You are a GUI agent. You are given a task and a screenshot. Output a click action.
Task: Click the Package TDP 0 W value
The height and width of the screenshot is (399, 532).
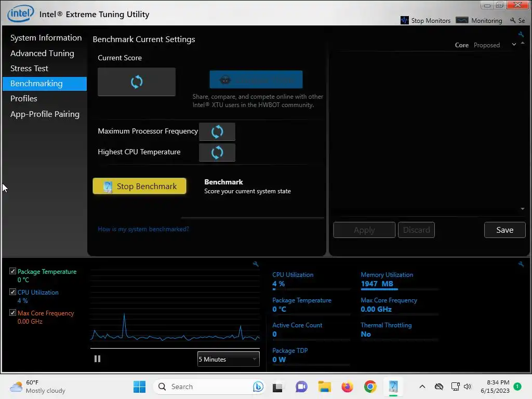pyautogui.click(x=279, y=360)
